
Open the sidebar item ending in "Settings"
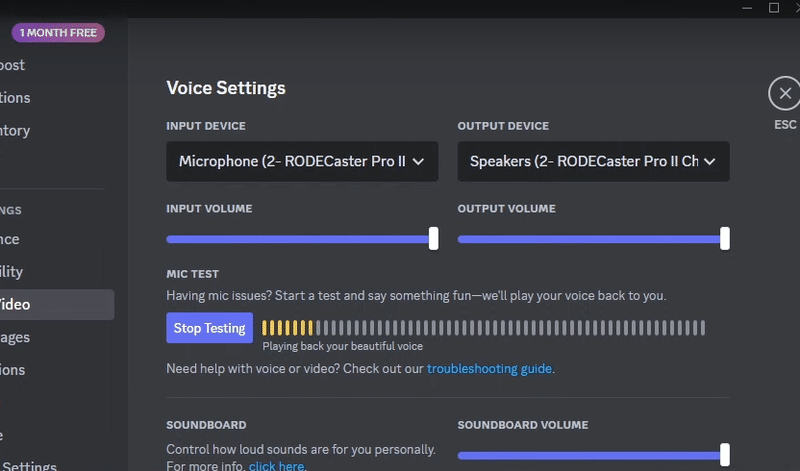pos(30,465)
